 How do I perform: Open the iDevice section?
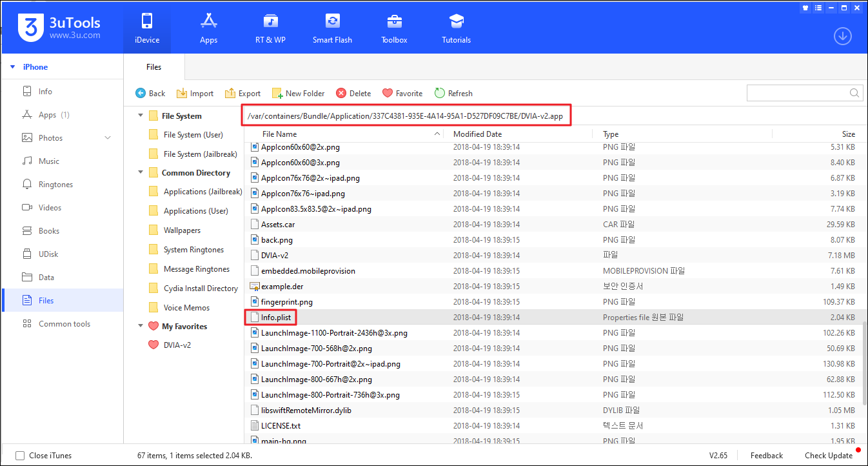click(x=147, y=28)
